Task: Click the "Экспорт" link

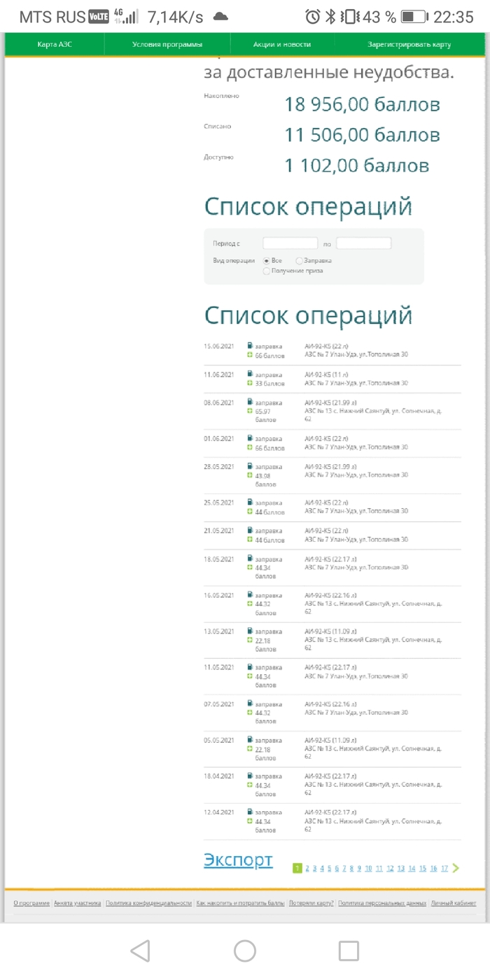Action: 238,860
